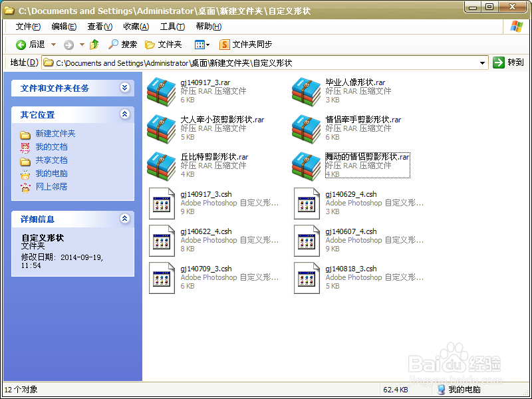Open the 工具 menu
Viewport: 532px width, 399px height.
(172, 27)
